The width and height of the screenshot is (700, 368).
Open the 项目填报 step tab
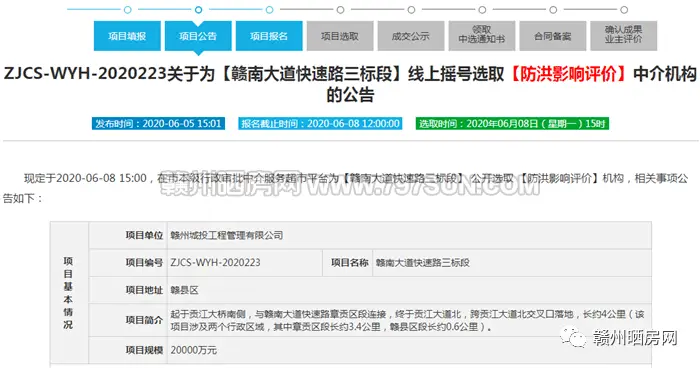(127, 36)
